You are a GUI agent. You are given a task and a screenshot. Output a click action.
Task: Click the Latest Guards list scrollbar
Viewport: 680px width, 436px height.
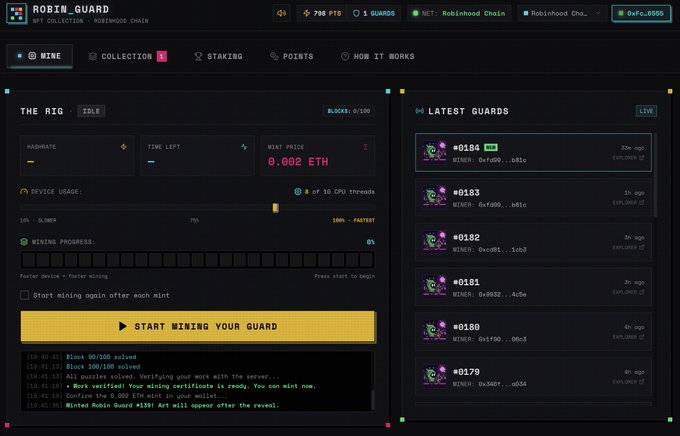point(655,175)
